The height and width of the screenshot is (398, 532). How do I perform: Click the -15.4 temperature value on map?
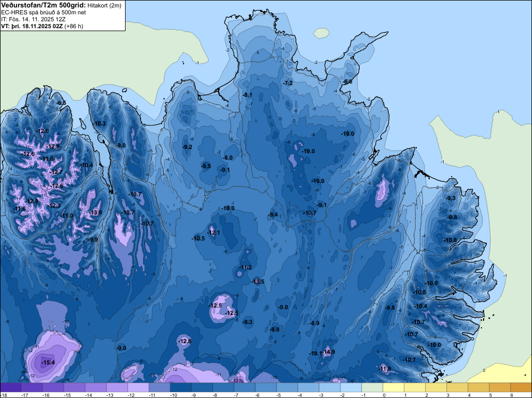coord(48,363)
